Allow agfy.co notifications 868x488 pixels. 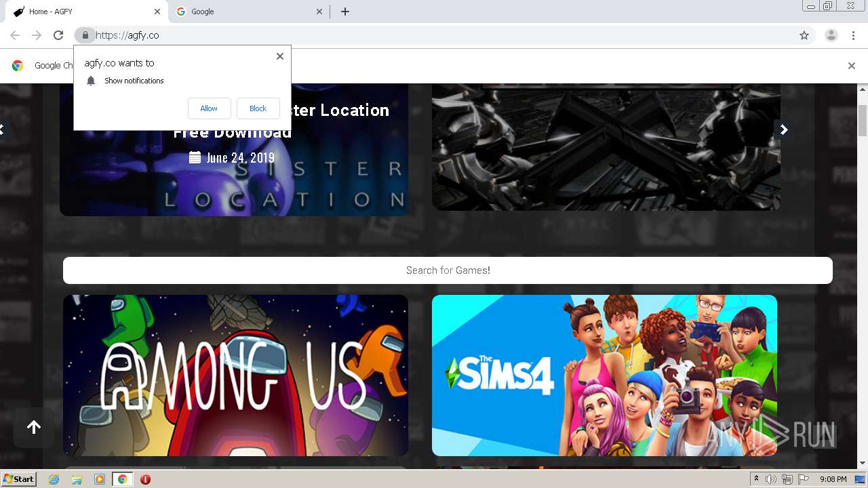point(209,108)
